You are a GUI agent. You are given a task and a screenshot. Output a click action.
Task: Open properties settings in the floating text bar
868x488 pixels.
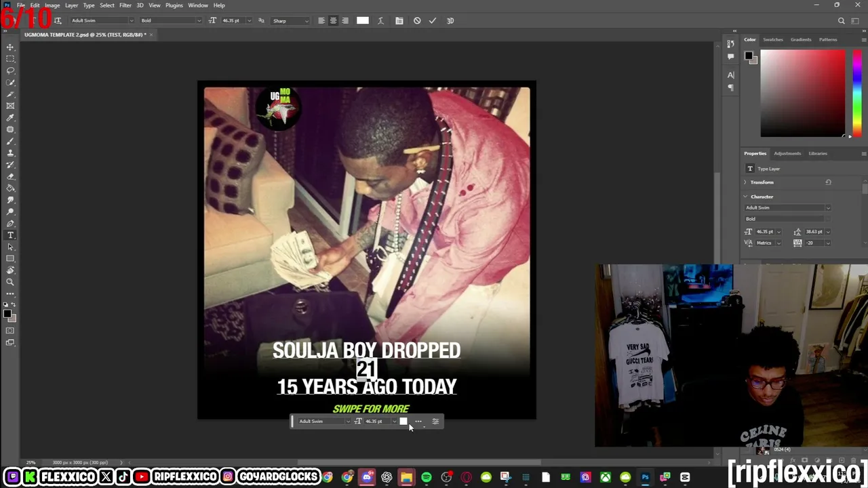[435, 422]
